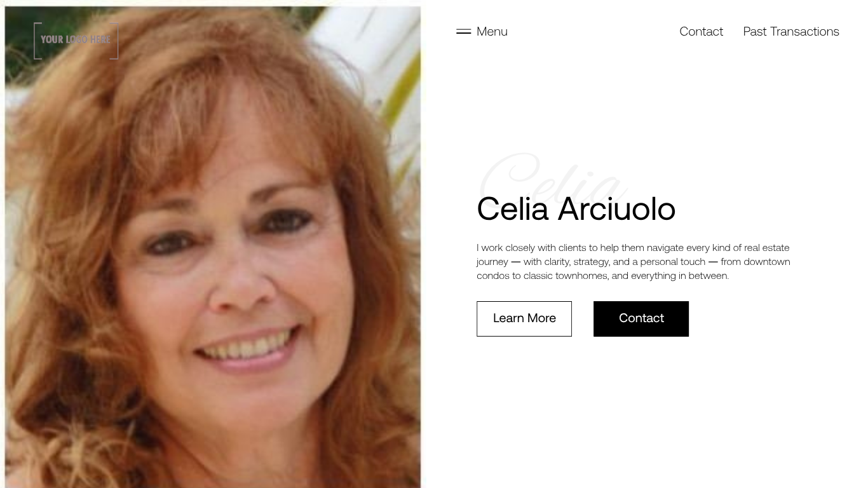Click the left bracket of the logo
868x488 pixels.
pyautogui.click(x=37, y=41)
